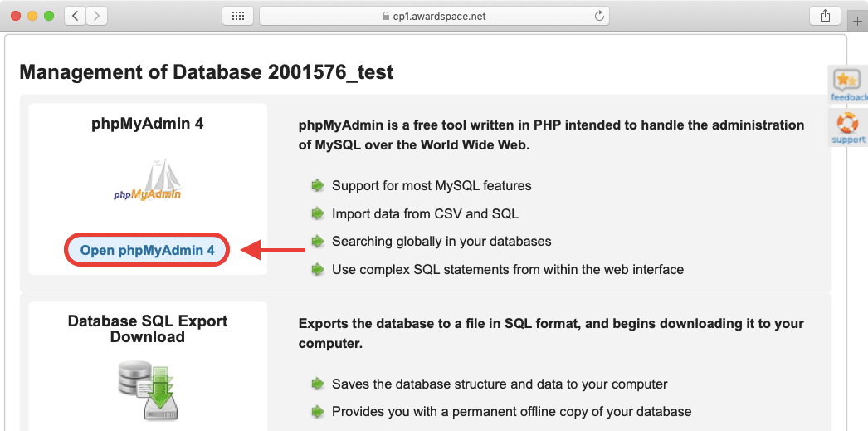
Task: Click the phpMyAdmin 4 heading
Action: [x=148, y=124]
